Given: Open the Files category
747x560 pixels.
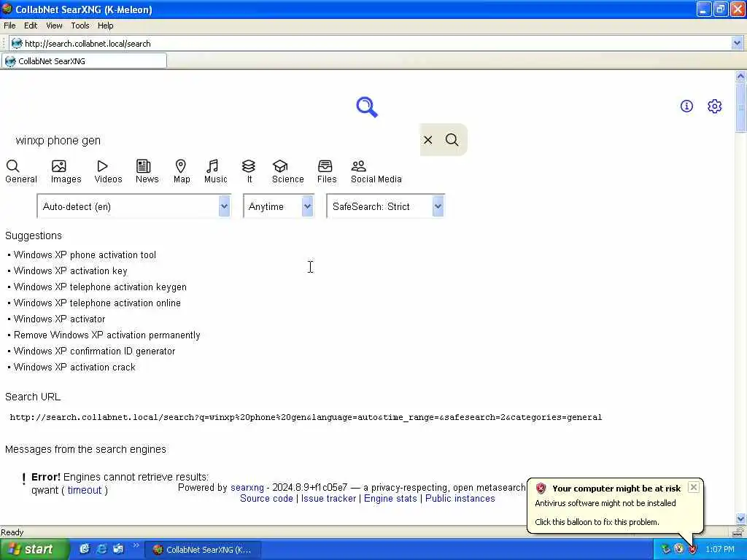Looking at the screenshot, I should (x=327, y=171).
